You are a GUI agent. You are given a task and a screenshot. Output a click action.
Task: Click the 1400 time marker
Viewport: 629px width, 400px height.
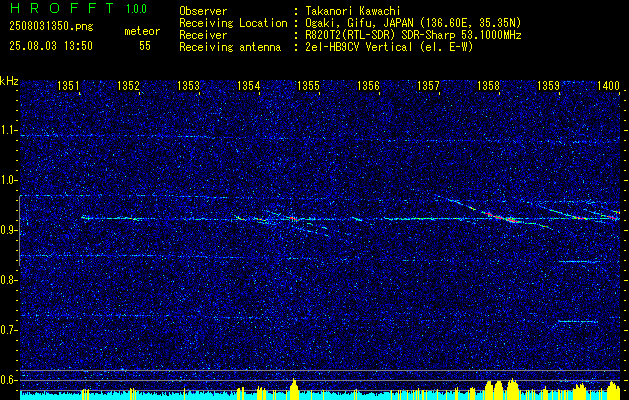coord(608,85)
